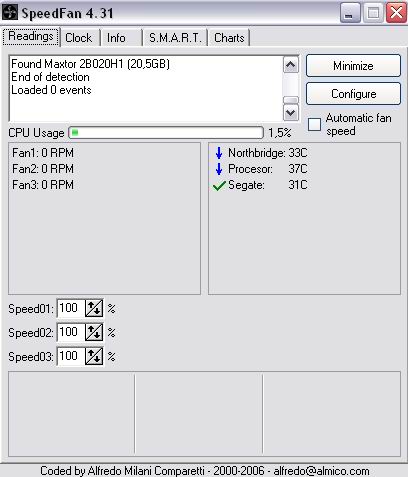Click the Speed01 up/down spinner arrows

[94, 308]
